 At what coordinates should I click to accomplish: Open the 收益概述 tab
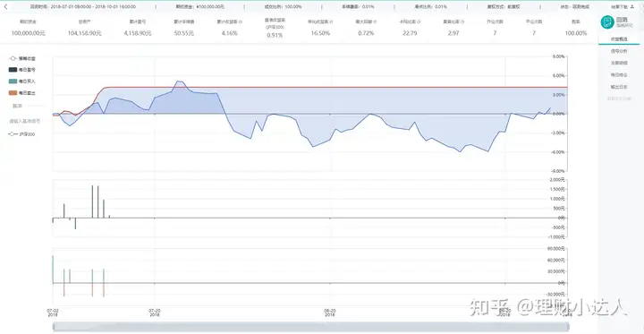click(619, 39)
